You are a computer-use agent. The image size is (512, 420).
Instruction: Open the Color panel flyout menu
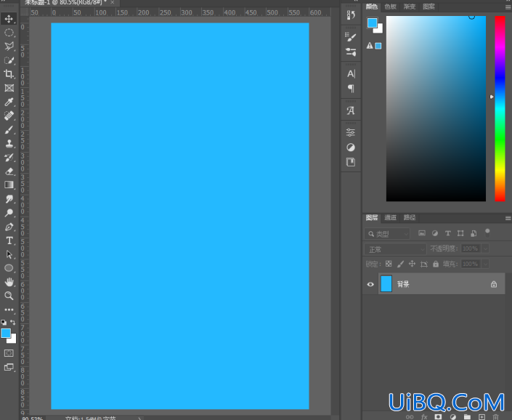pos(508,7)
